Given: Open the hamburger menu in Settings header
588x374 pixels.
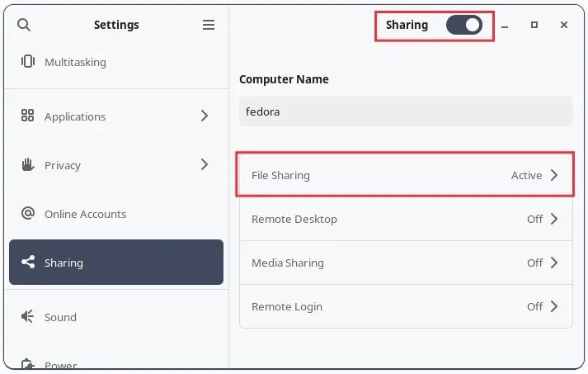Looking at the screenshot, I should coord(209,25).
